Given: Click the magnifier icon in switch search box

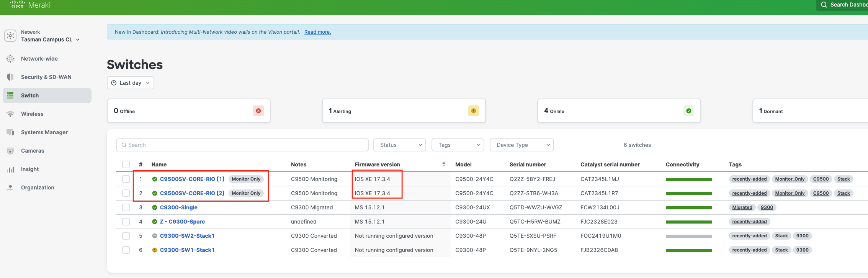Looking at the screenshot, I should click(124, 145).
